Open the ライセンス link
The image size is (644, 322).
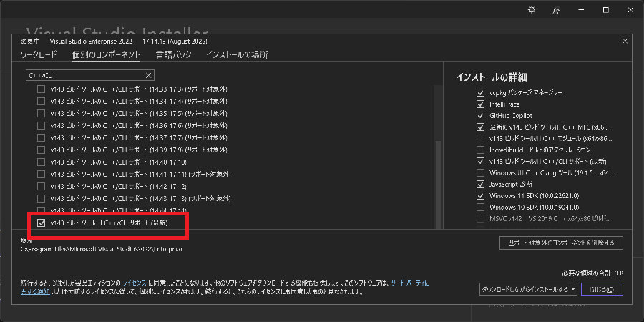(135, 283)
